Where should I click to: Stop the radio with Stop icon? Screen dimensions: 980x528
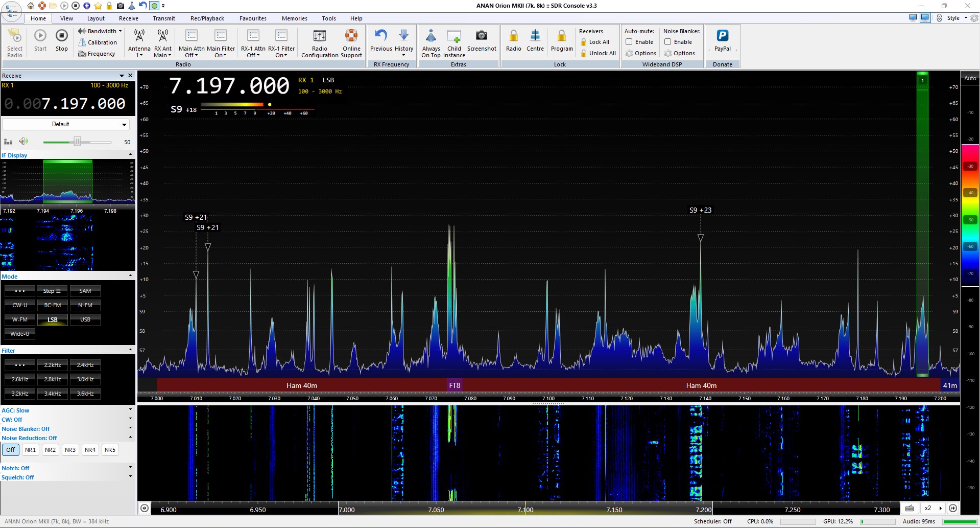point(62,40)
